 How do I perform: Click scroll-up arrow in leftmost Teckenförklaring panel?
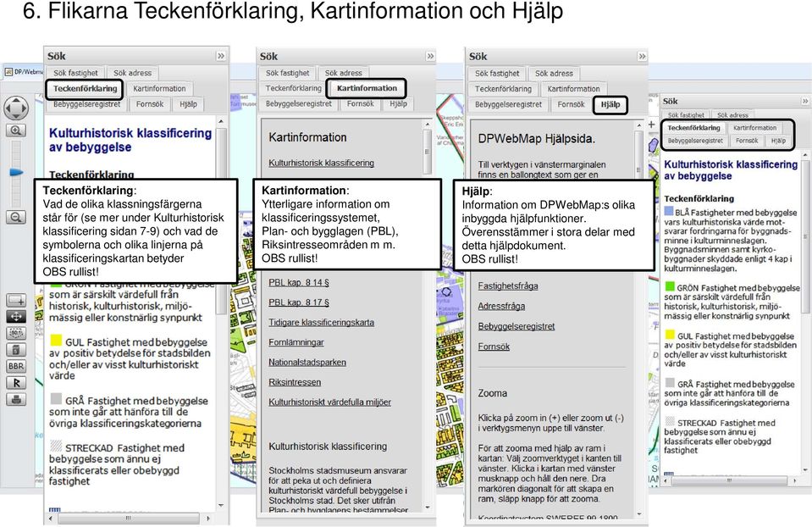pos(221,122)
